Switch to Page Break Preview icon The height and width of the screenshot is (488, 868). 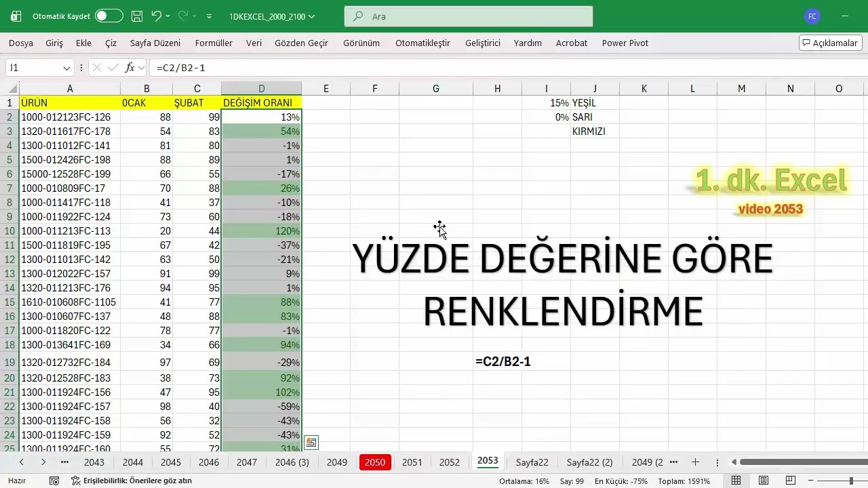point(791,481)
